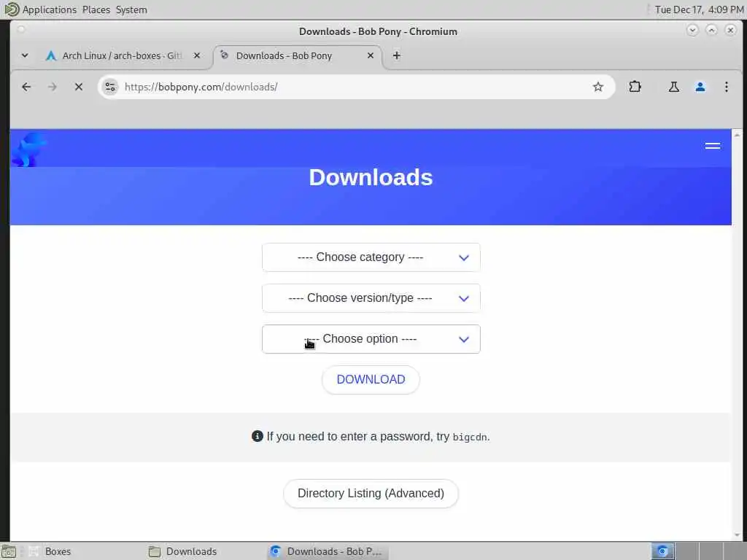This screenshot has height=560, width=747.
Task: Click the Bob Pony site logo
Action: point(28,149)
